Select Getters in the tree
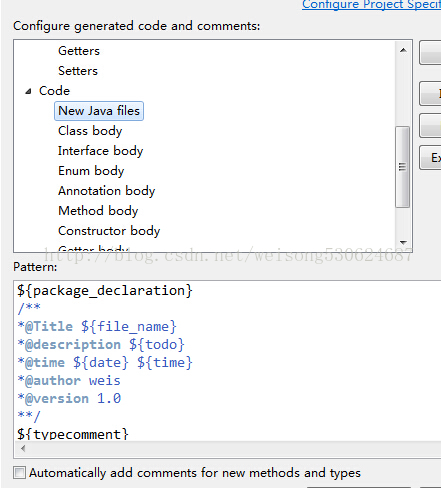Image resolution: width=441 pixels, height=488 pixels. pyautogui.click(x=79, y=51)
